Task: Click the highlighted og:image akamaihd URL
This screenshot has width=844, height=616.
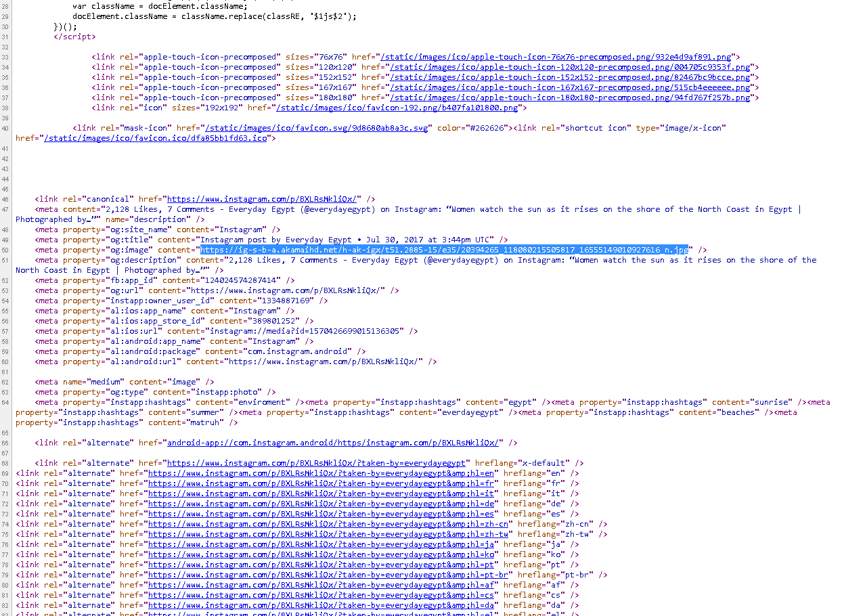Action: pyautogui.click(x=444, y=250)
